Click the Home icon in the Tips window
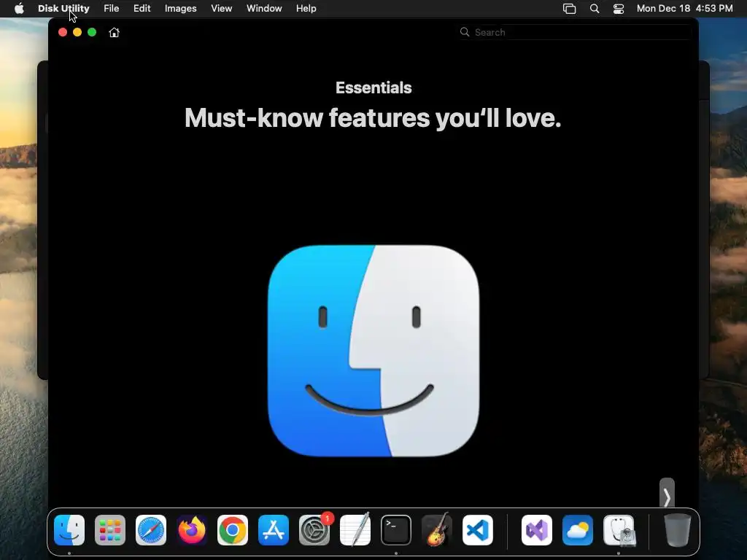 (114, 32)
